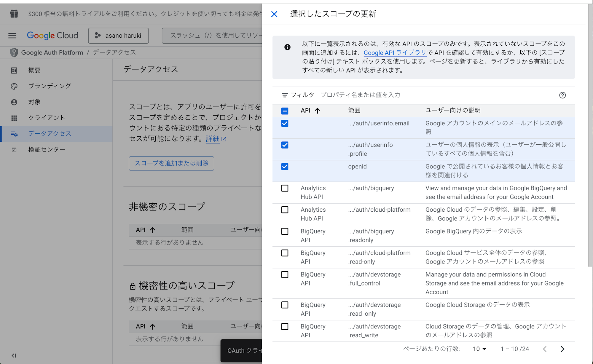This screenshot has width=593, height=364.
Task: Collapse the sidebar with the bottom-left arrow
Action: click(x=14, y=355)
